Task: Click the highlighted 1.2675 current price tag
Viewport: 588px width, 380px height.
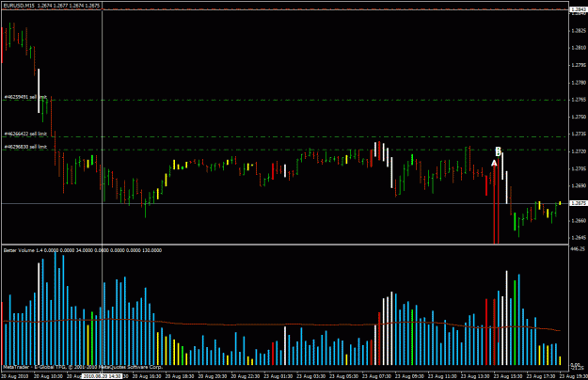Action: coord(579,203)
